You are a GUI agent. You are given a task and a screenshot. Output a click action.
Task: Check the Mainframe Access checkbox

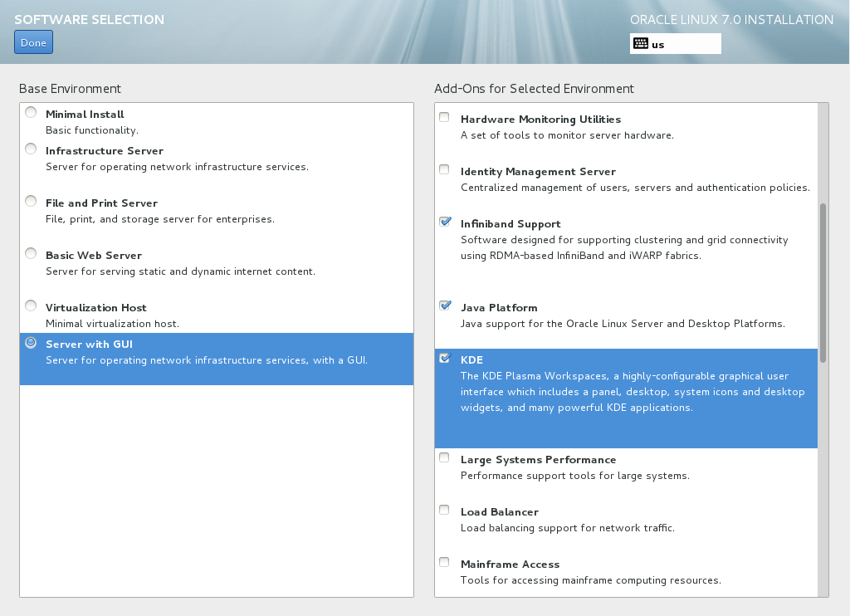[x=445, y=562]
